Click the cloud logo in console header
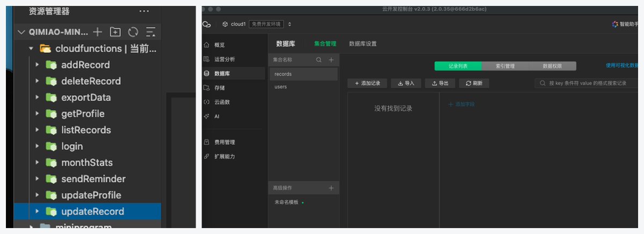Image resolution: width=644 pixels, height=234 pixels. 207,24
